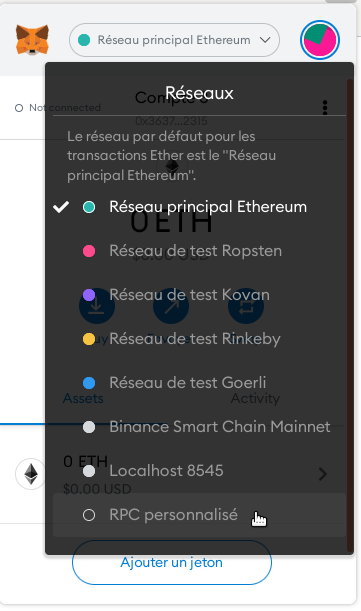Expand the network selector chevron
This screenshot has width=361, height=611.
[265, 40]
